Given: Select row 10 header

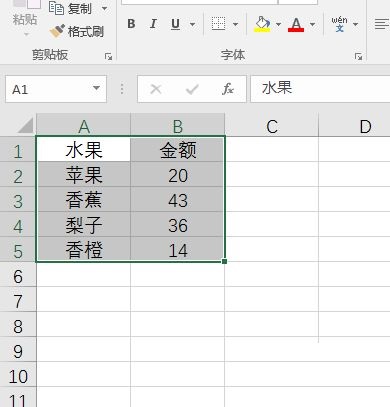Looking at the screenshot, I should 18,375.
